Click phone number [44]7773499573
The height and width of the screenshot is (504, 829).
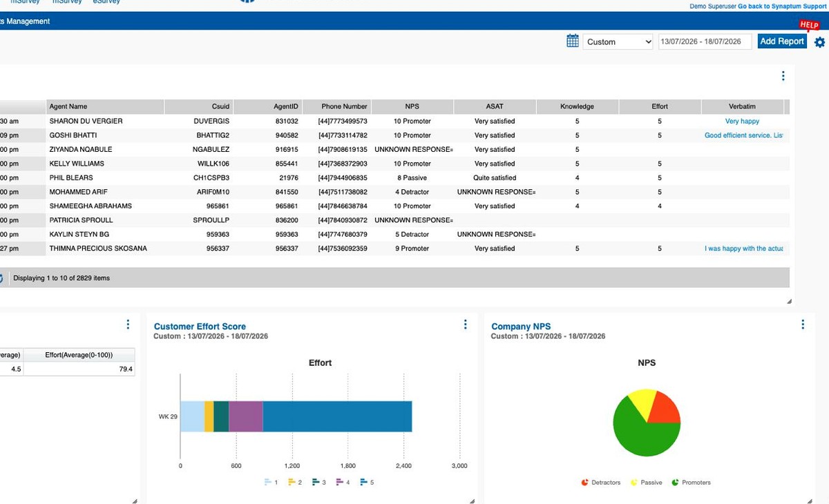tap(343, 121)
